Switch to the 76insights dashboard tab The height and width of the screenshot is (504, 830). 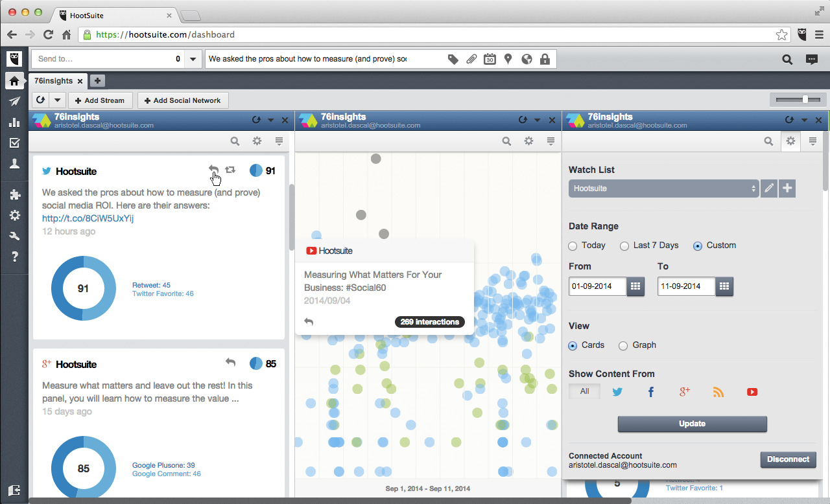coord(54,81)
